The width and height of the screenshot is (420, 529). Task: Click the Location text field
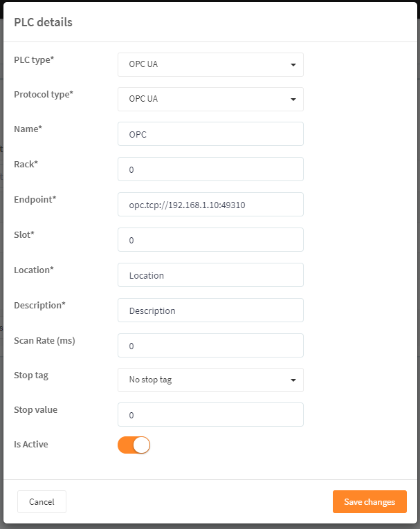pos(210,275)
